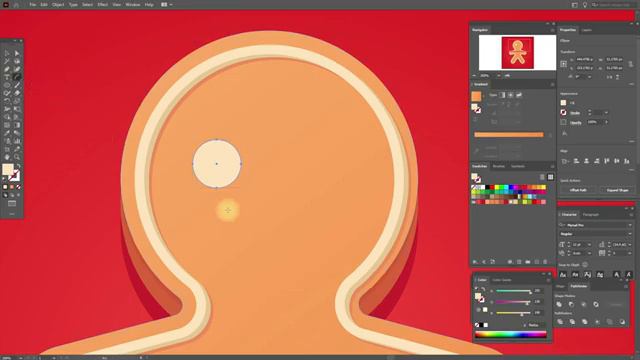Open Swatch Libraries menu icon
Screen dimensions: 640x360
tap(475, 262)
